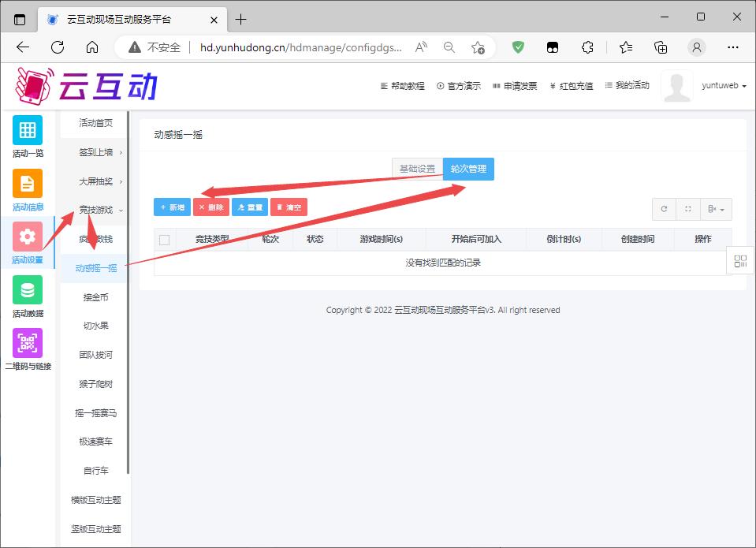Click the blue 新增 button
This screenshot has height=548, width=756.
point(172,207)
